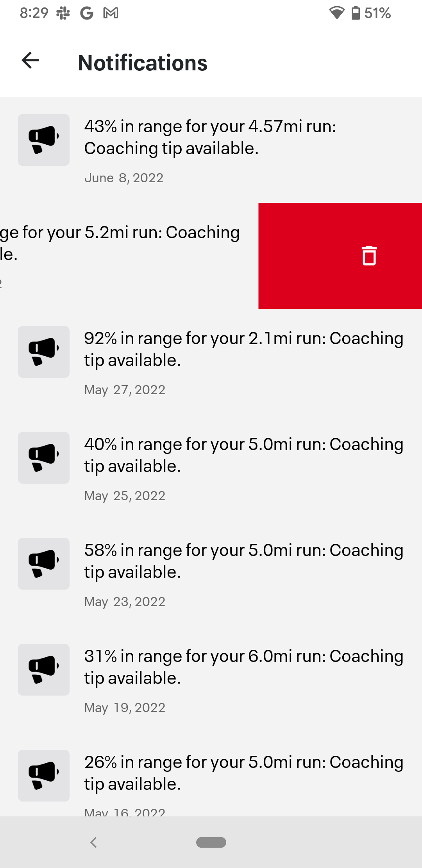Open 58% in range 5.0mi notification
422x868 pixels.
point(243,561)
